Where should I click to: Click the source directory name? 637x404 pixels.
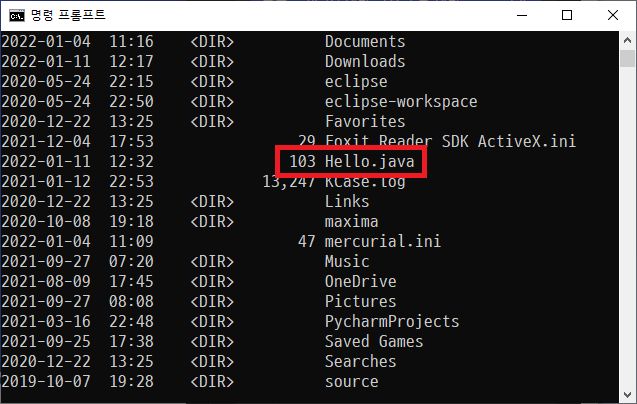(351, 382)
